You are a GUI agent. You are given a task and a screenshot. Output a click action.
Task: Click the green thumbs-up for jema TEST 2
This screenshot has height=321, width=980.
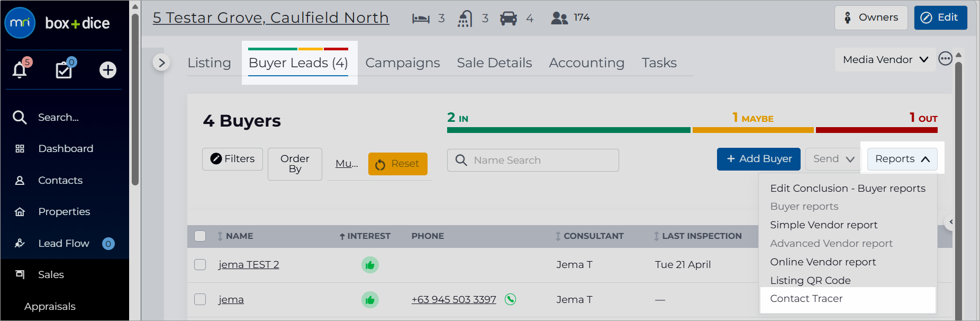click(x=370, y=265)
